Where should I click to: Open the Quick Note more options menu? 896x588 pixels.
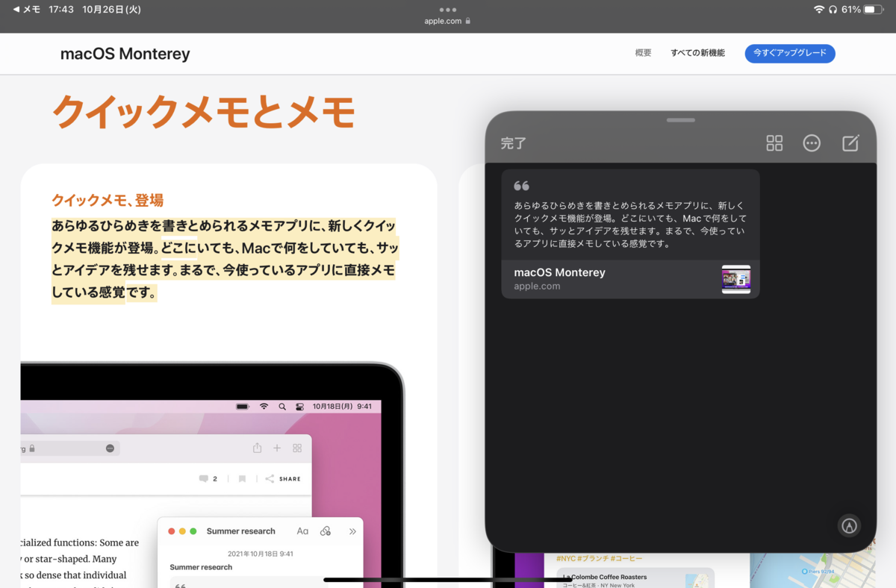coord(812,143)
